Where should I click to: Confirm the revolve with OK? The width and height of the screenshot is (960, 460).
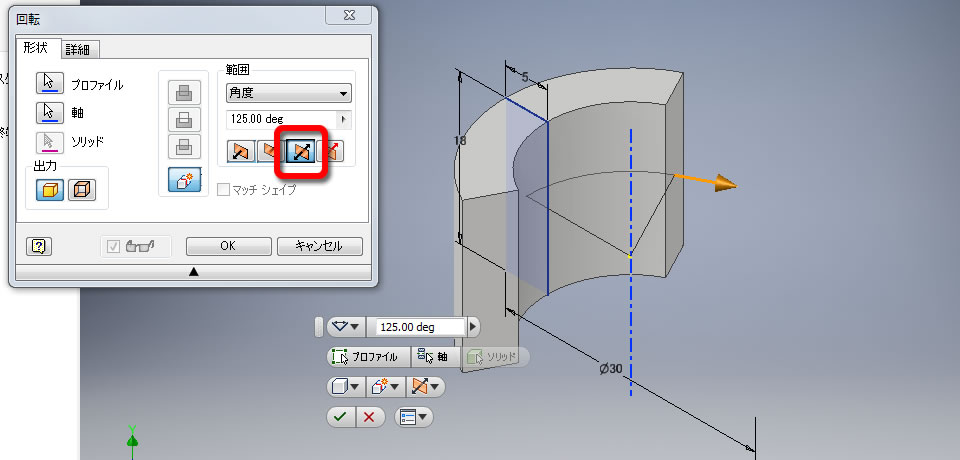click(228, 246)
